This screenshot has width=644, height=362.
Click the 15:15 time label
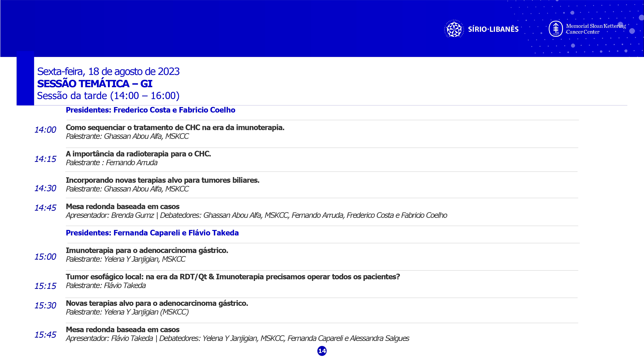pyautogui.click(x=45, y=286)
